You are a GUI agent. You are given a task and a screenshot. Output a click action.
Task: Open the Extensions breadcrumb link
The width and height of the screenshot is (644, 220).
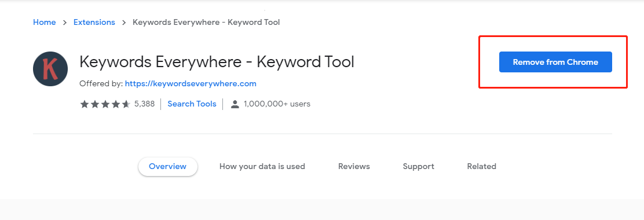[x=94, y=22]
